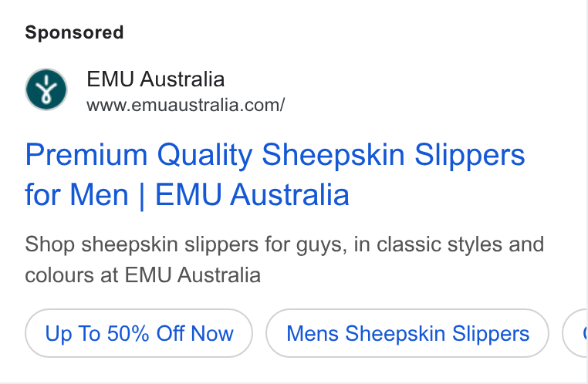Click the word 'Mens' in the second chip
This screenshot has width=588, height=384.
click(313, 333)
